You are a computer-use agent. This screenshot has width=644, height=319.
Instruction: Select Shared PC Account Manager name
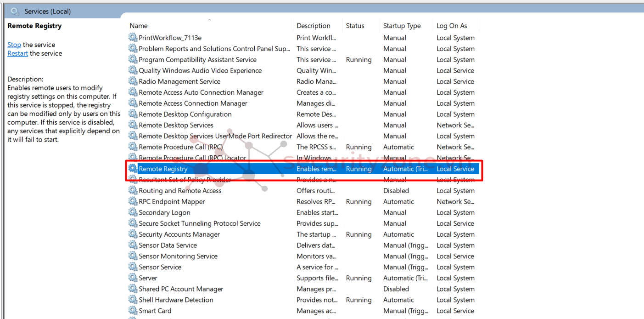click(x=181, y=289)
